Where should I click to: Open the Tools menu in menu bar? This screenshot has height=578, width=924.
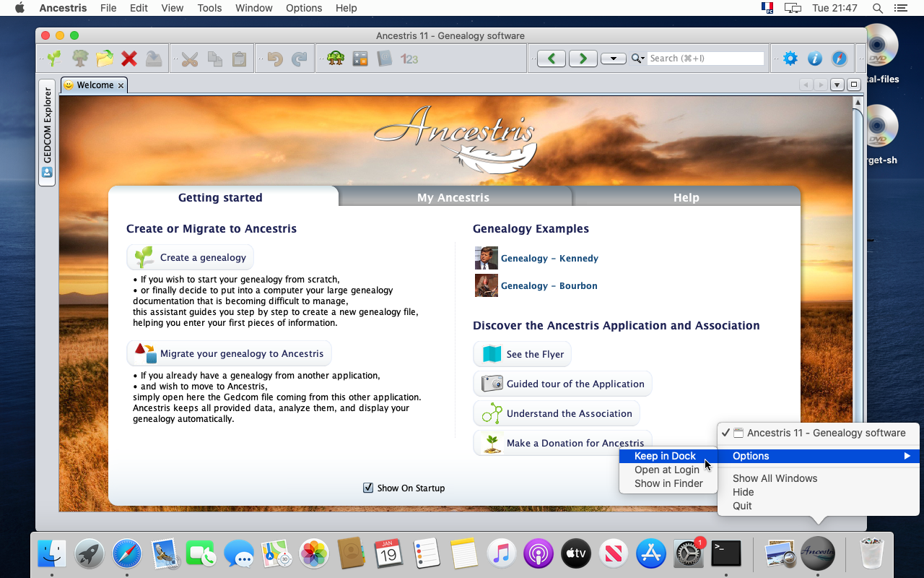point(209,8)
